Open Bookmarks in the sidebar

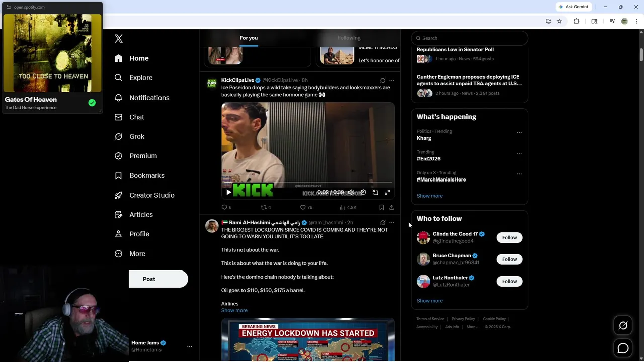coord(139,175)
